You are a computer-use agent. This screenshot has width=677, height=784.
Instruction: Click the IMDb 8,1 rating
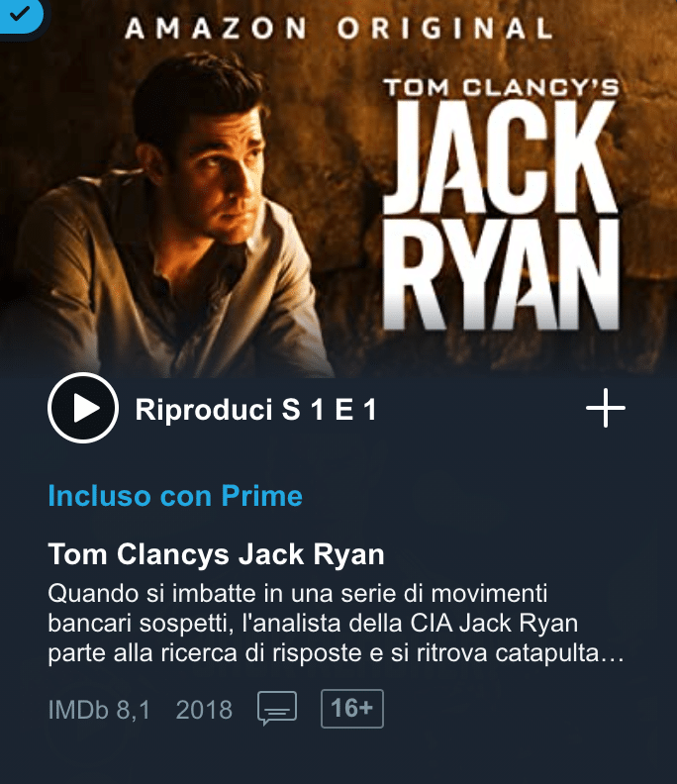[x=99, y=710]
